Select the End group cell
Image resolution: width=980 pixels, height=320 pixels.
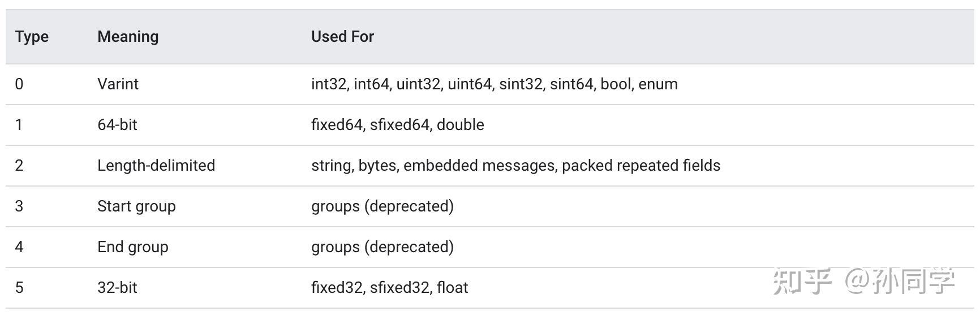point(132,247)
